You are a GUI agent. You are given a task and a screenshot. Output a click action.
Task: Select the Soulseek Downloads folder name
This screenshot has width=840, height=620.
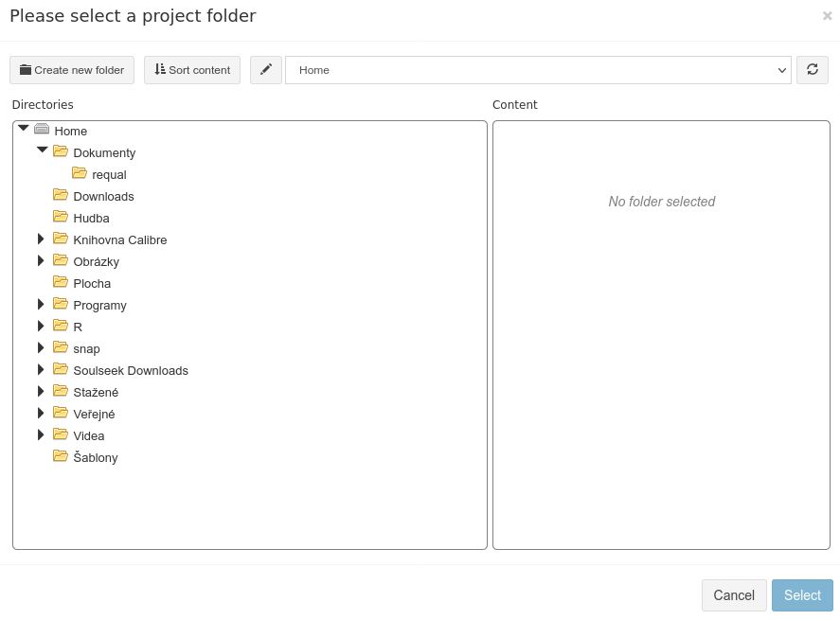[x=131, y=371]
